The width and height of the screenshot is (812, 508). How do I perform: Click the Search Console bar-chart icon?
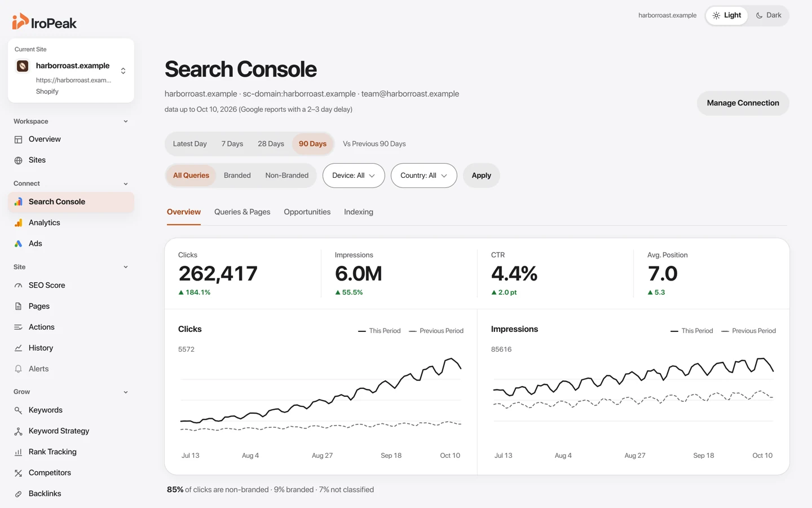coord(18,202)
